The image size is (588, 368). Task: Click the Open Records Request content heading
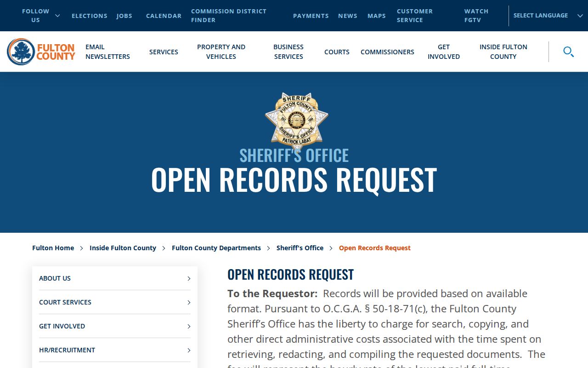coord(290,275)
